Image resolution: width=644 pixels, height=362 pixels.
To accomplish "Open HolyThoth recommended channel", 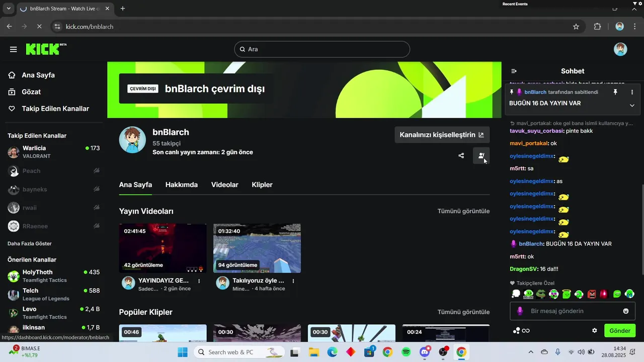I will click(x=53, y=276).
